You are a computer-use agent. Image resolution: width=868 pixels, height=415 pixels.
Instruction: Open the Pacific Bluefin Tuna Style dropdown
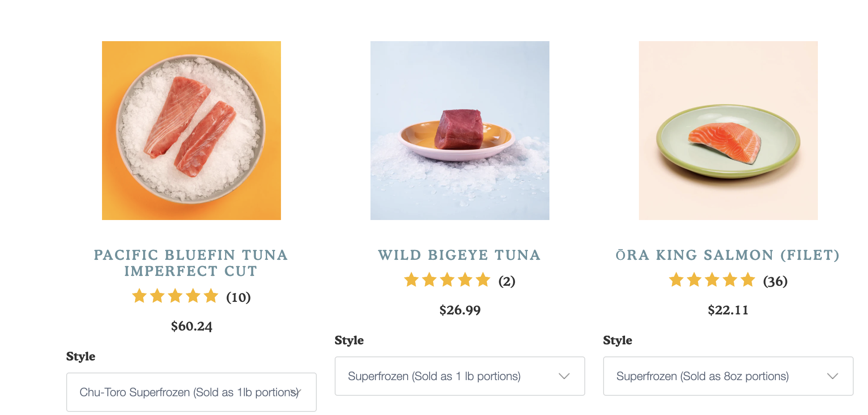point(191,392)
